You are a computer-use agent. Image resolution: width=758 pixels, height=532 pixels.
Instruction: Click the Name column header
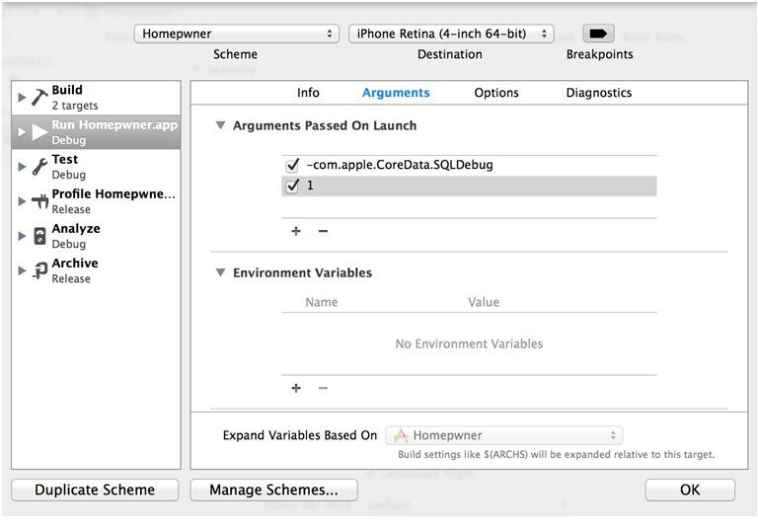tap(322, 302)
